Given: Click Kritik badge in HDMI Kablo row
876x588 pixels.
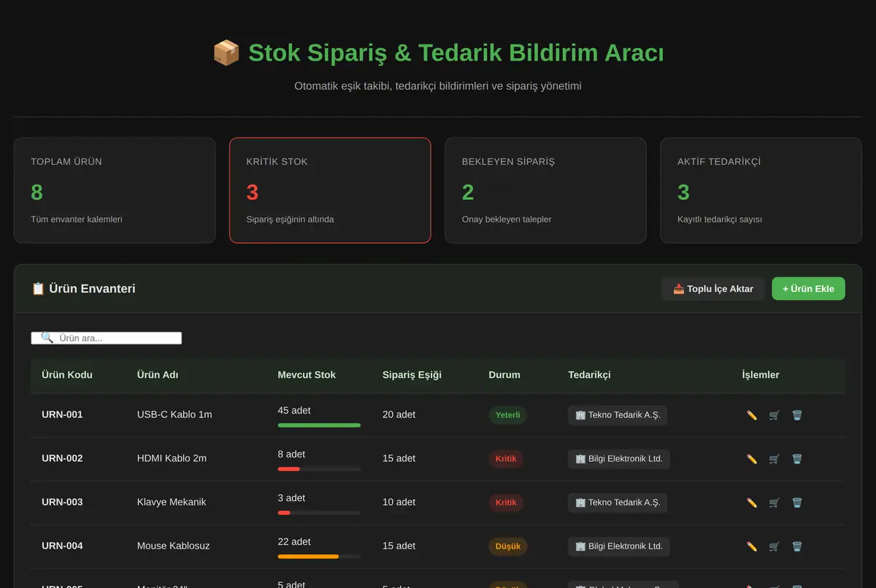Looking at the screenshot, I should 506,459.
